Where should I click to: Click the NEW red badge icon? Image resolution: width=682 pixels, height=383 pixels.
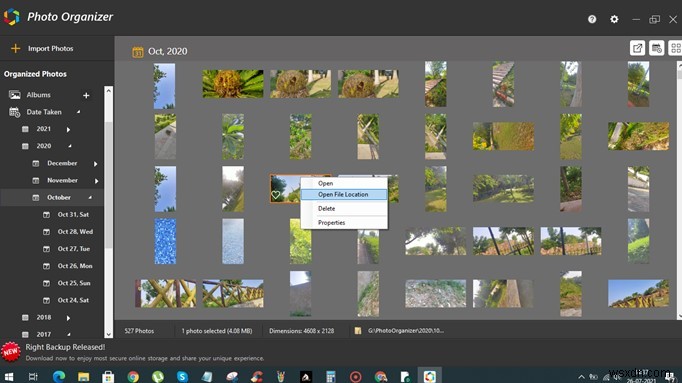(11, 351)
